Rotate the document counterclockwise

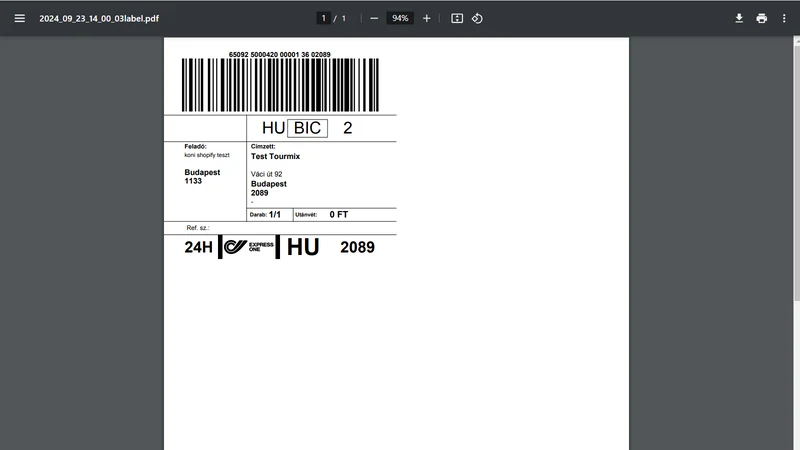477,18
